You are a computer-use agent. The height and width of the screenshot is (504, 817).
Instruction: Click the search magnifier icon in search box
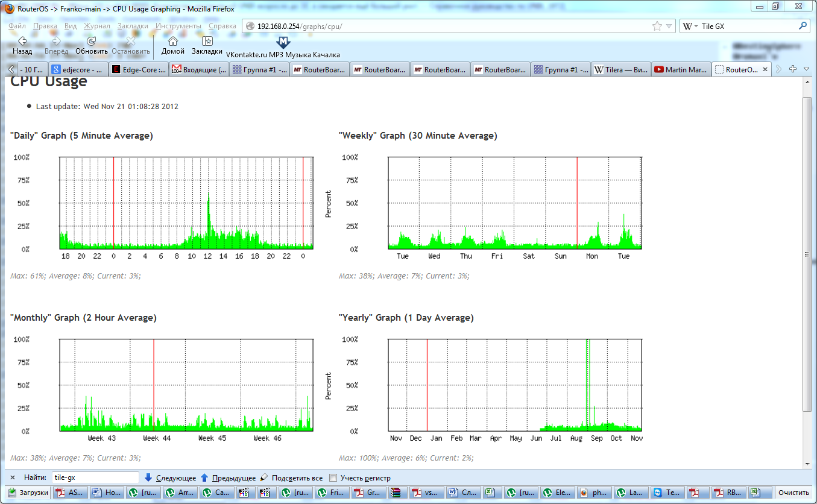click(803, 27)
